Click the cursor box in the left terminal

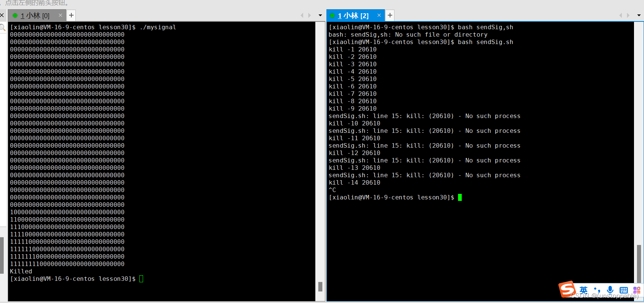point(141,279)
